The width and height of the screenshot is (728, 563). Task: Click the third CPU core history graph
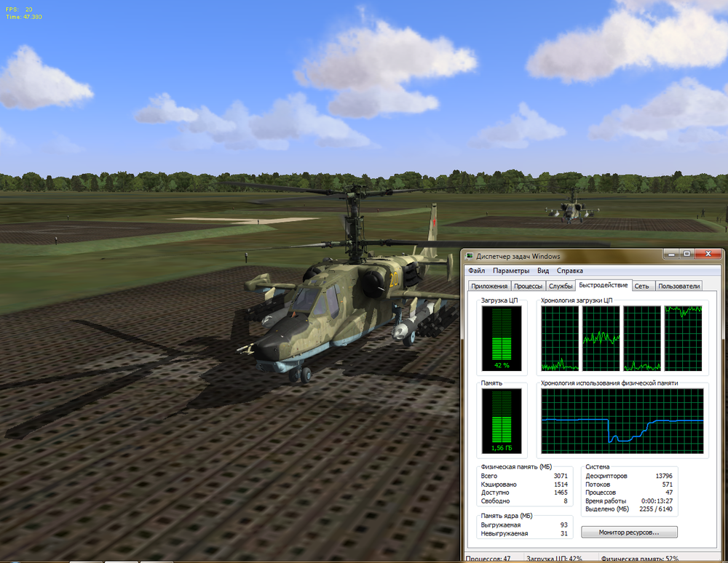642,338
